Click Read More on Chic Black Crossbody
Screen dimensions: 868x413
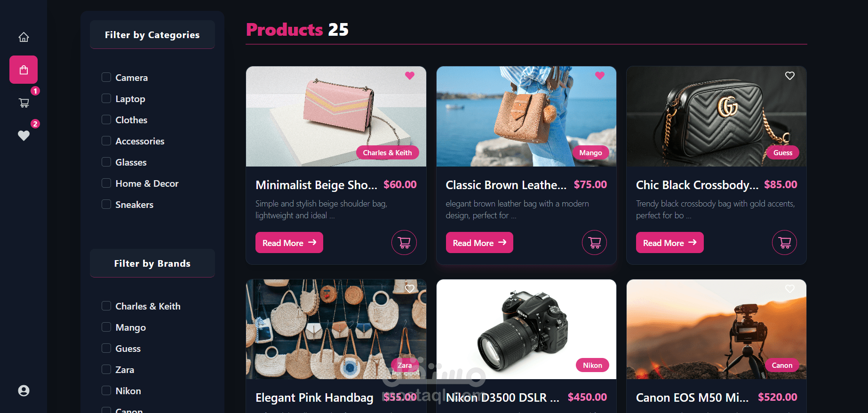pos(670,243)
